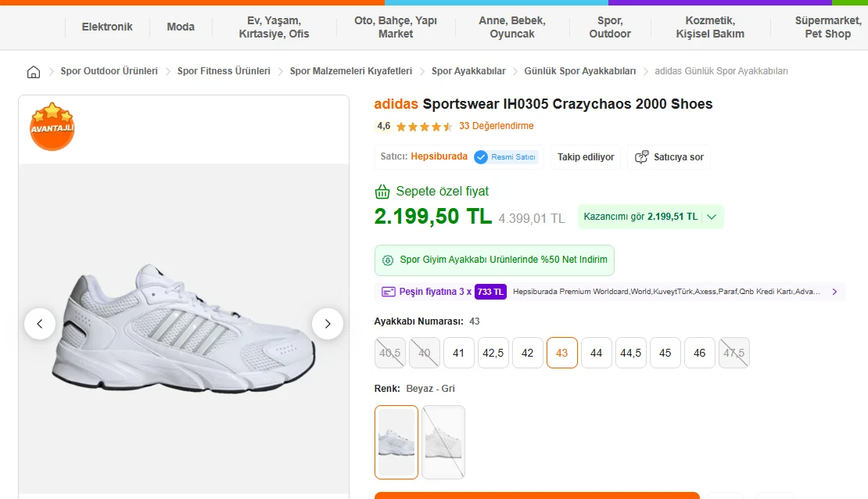Screen dimensions: 868x499
Task: Click the Satıcıya sor chat icon
Action: 642,157
